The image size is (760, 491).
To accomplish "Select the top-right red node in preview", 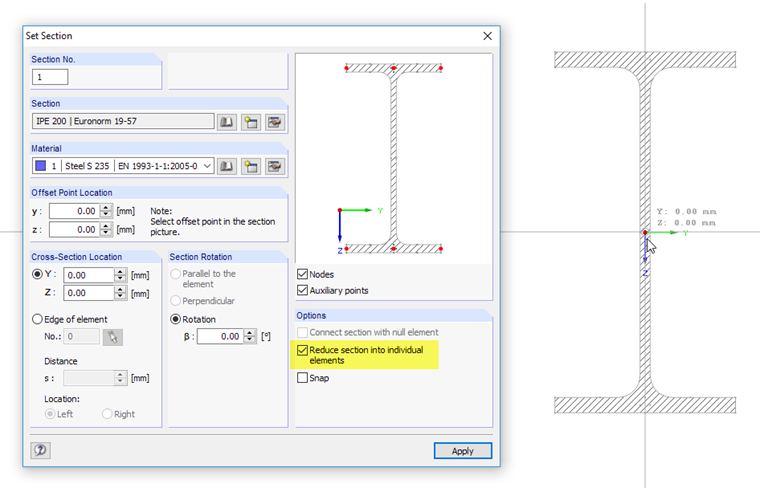I will tap(441, 68).
